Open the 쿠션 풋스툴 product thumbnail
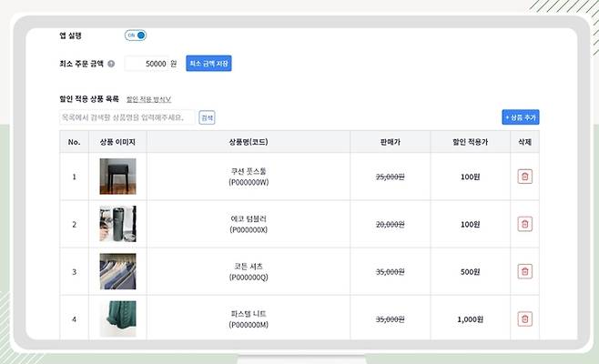The height and width of the screenshot is (364, 599). pos(117,177)
